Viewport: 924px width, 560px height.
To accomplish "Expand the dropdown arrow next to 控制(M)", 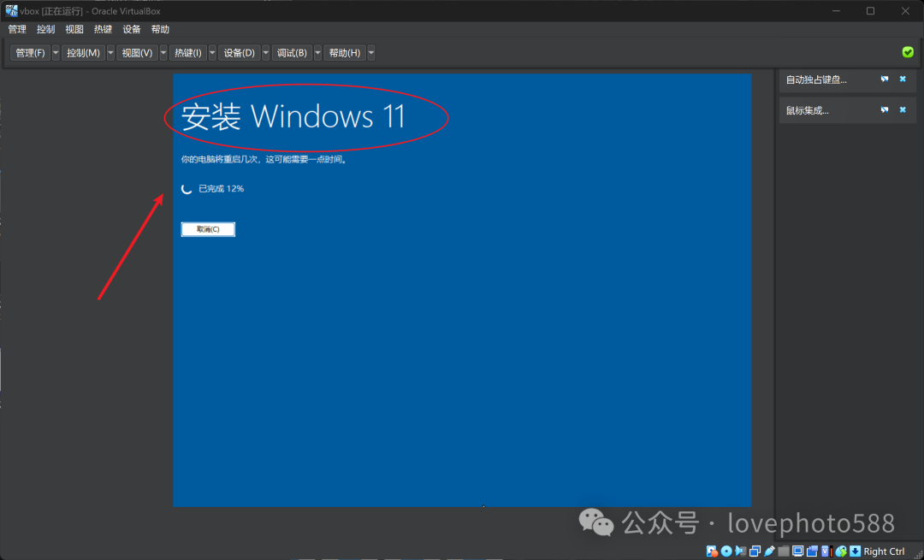I will (x=110, y=52).
